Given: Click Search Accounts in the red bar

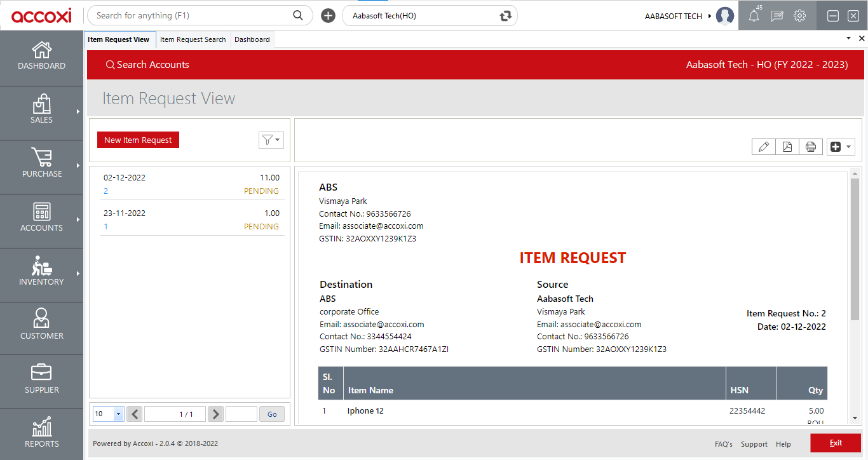Looking at the screenshot, I should pyautogui.click(x=147, y=65).
